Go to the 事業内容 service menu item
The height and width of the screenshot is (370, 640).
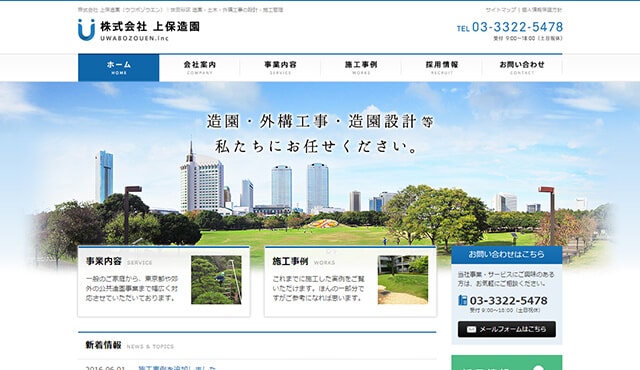click(x=280, y=68)
